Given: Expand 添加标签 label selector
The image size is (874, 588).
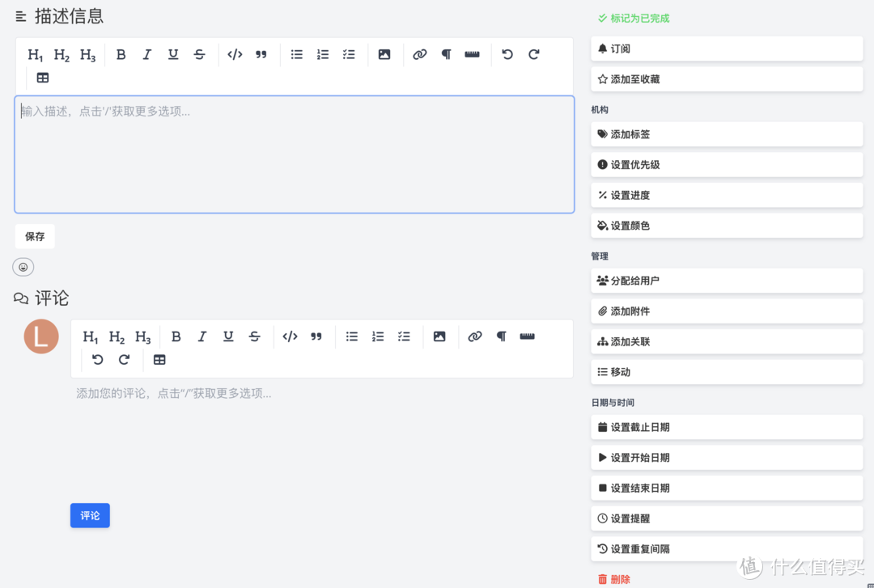Looking at the screenshot, I should pos(726,134).
